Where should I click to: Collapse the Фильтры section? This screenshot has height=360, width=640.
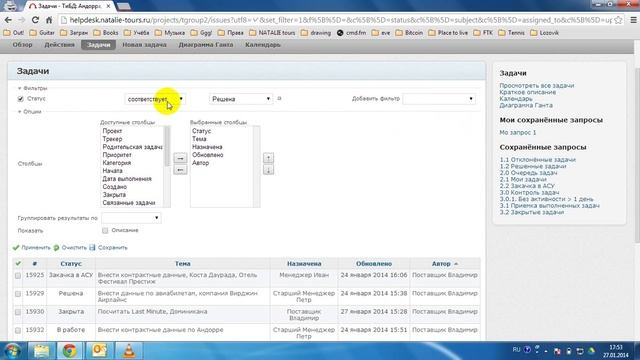coord(32,88)
